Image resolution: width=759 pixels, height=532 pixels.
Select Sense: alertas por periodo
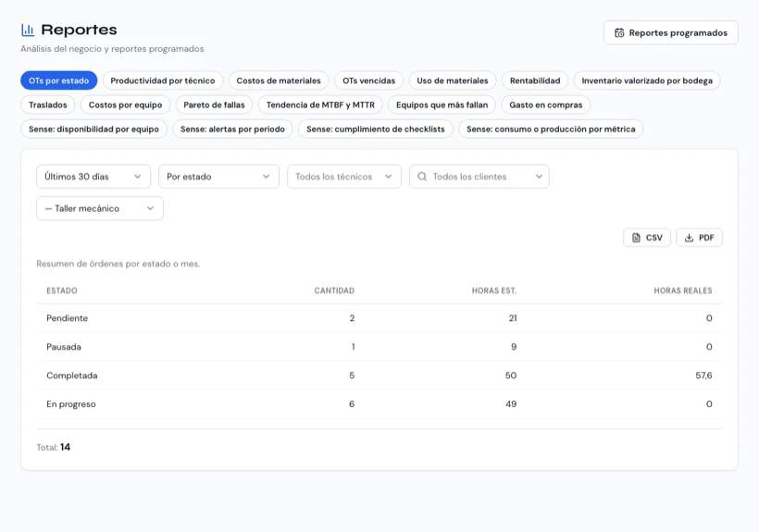pyautogui.click(x=233, y=130)
